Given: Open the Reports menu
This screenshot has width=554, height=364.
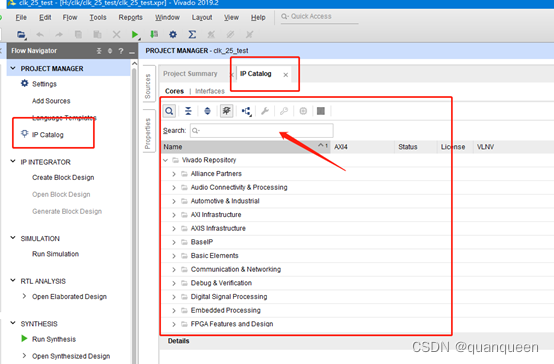Looking at the screenshot, I should click(130, 17).
